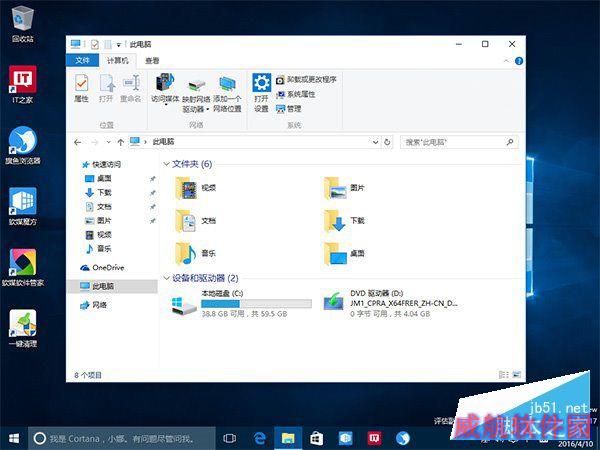Click the C: drive usage bar
The width and height of the screenshot is (600, 450).
click(256, 304)
